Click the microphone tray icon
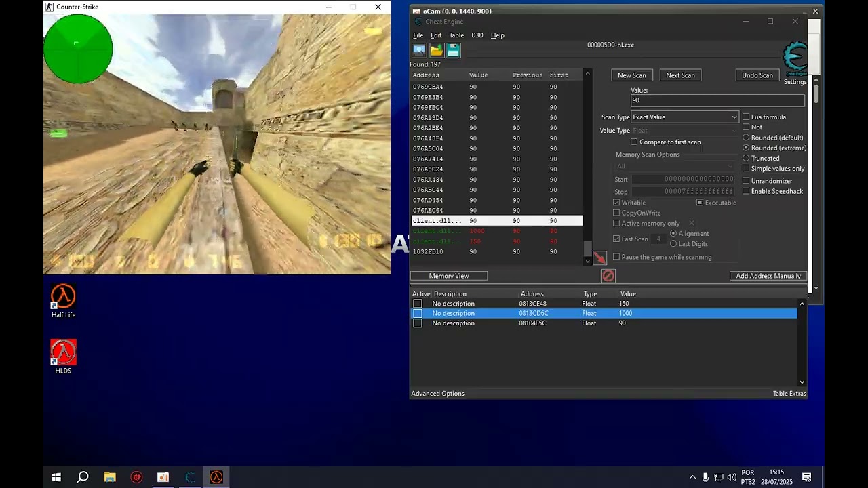Screen dimensions: 868x488 (x=706, y=477)
